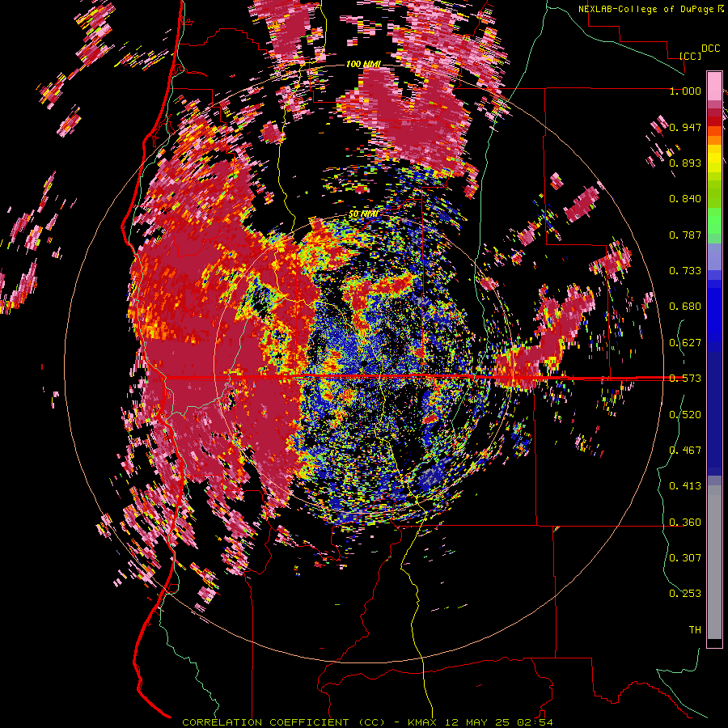Click the 0.680 scale label
The height and width of the screenshot is (728, 728).
[685, 307]
